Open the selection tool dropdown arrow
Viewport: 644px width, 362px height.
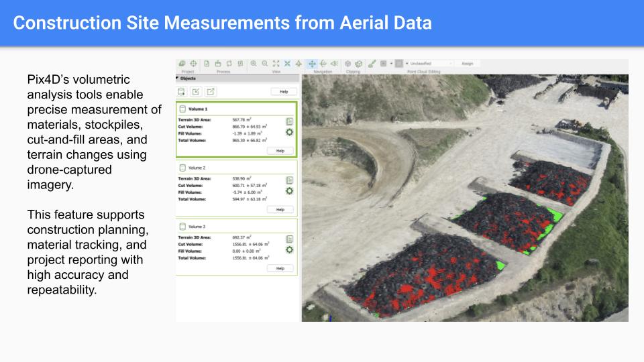click(x=390, y=64)
